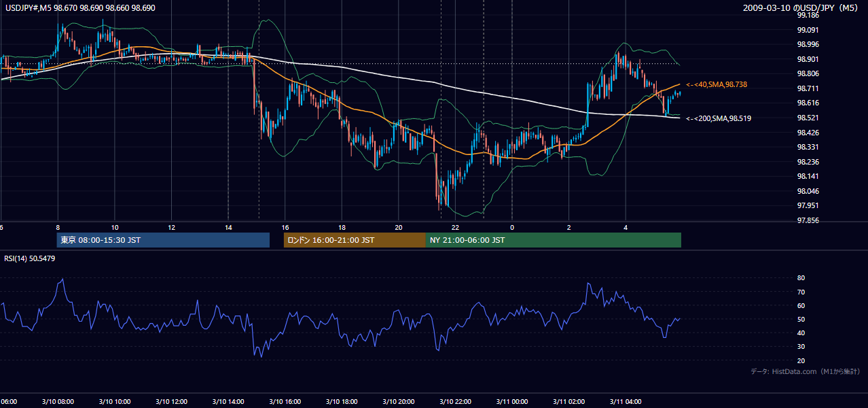Image resolution: width=868 pixels, height=408 pixels.
Task: Click the '3/10 12:00' bottom time label
Action: click(x=171, y=402)
